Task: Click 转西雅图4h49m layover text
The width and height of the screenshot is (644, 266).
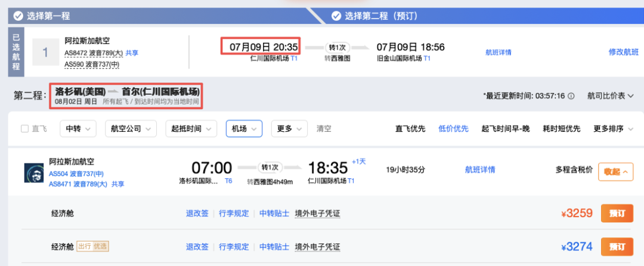Action: (x=270, y=181)
